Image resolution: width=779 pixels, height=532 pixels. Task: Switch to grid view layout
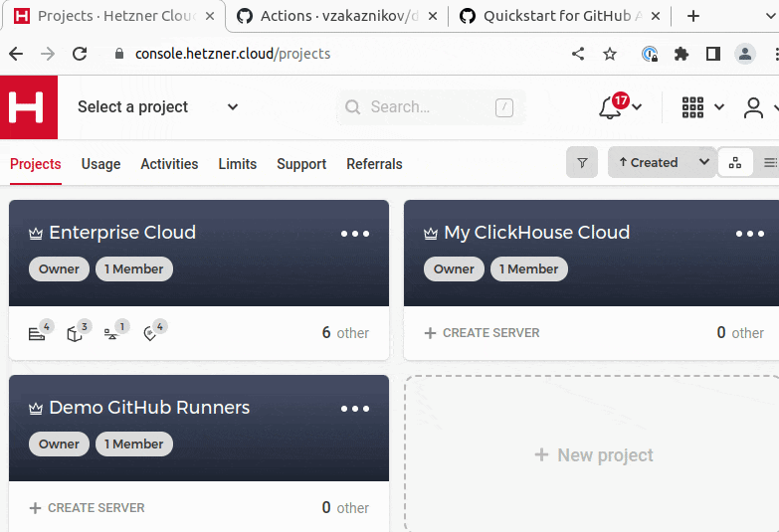[735, 162]
